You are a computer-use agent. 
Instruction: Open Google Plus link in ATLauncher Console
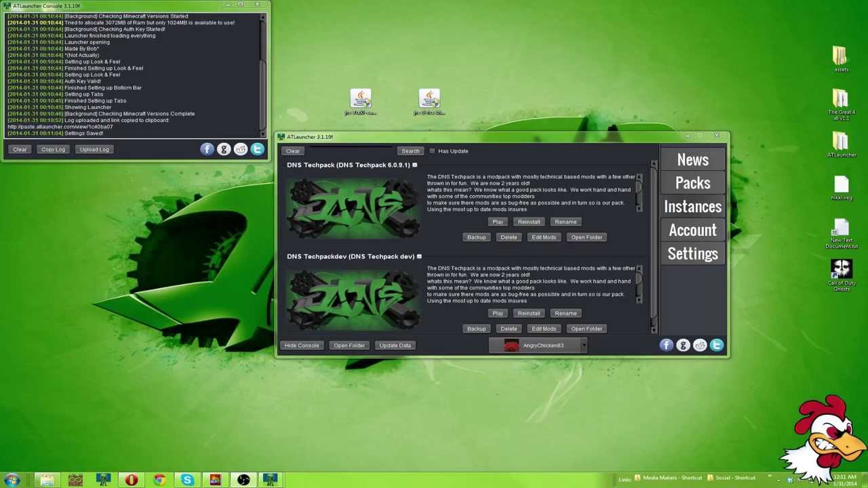click(x=224, y=149)
